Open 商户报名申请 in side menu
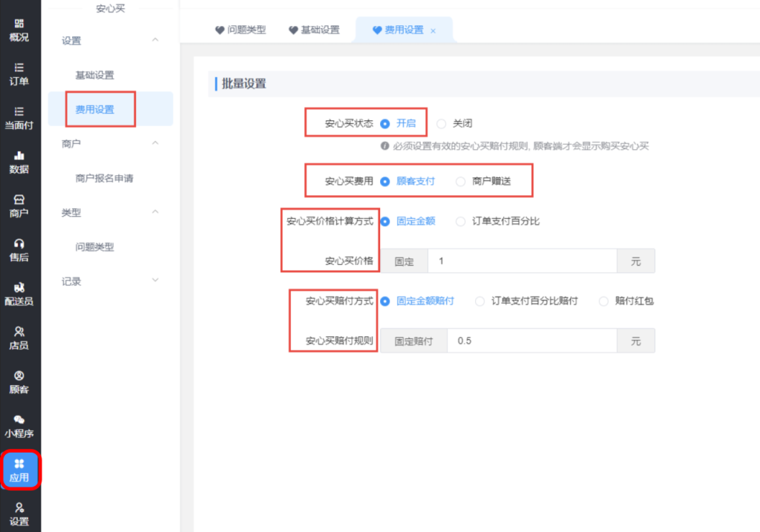This screenshot has width=760, height=532. [104, 178]
